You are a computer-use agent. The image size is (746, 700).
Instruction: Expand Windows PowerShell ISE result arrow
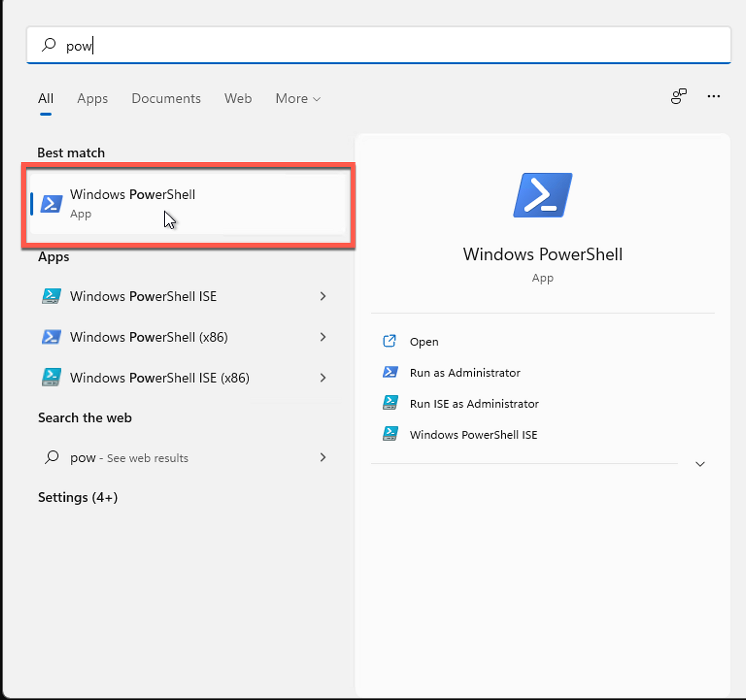(x=323, y=296)
